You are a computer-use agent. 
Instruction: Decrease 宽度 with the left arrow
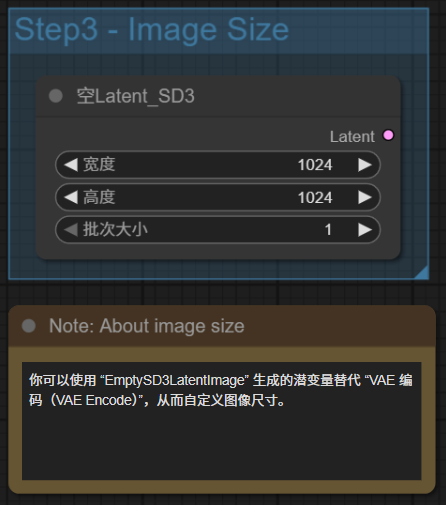tap(71, 165)
